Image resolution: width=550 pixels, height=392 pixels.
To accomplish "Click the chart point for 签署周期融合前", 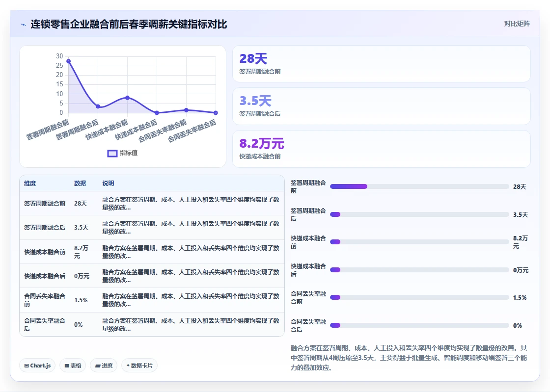I will click(68, 61).
